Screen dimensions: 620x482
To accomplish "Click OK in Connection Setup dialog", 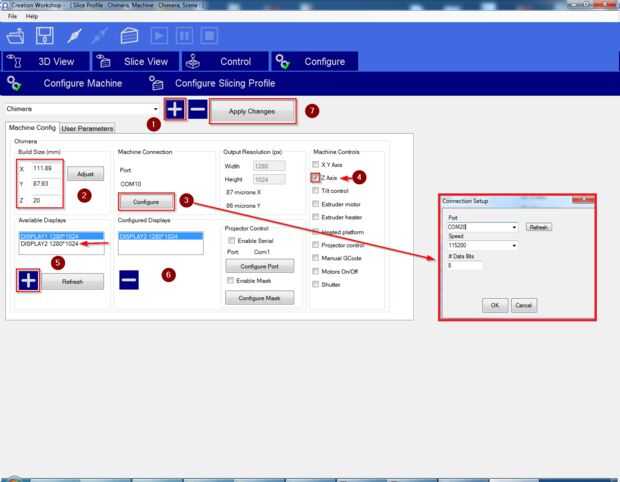I will tap(495, 305).
